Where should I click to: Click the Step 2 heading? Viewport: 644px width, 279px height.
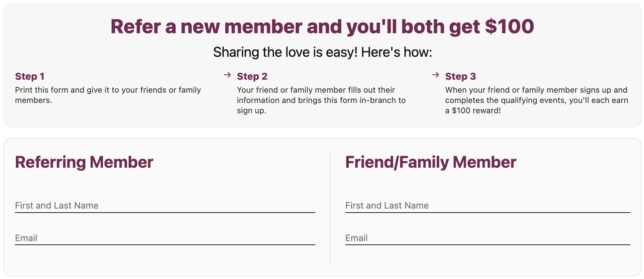[x=252, y=76]
